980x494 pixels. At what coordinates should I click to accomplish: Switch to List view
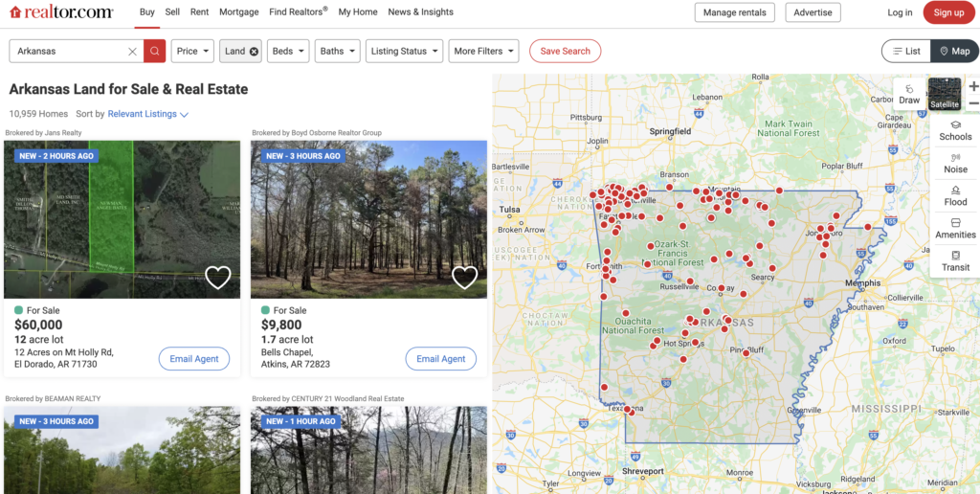pyautogui.click(x=906, y=52)
